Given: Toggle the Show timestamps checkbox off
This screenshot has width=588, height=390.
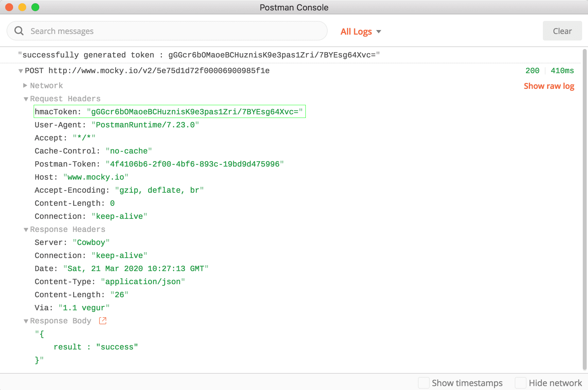Looking at the screenshot, I should coord(424,382).
